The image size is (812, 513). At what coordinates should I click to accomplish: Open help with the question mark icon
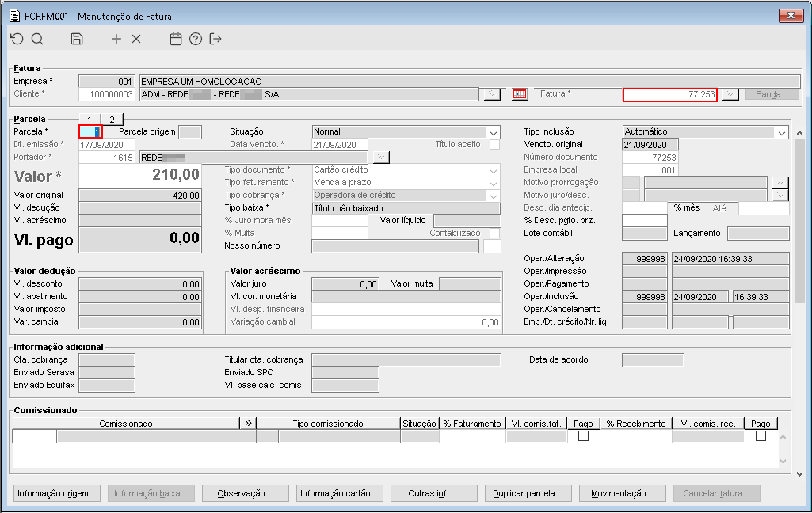195,39
